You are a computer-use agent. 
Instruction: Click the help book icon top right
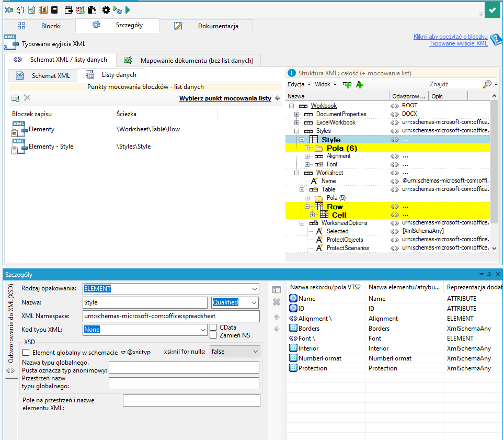pos(496,40)
